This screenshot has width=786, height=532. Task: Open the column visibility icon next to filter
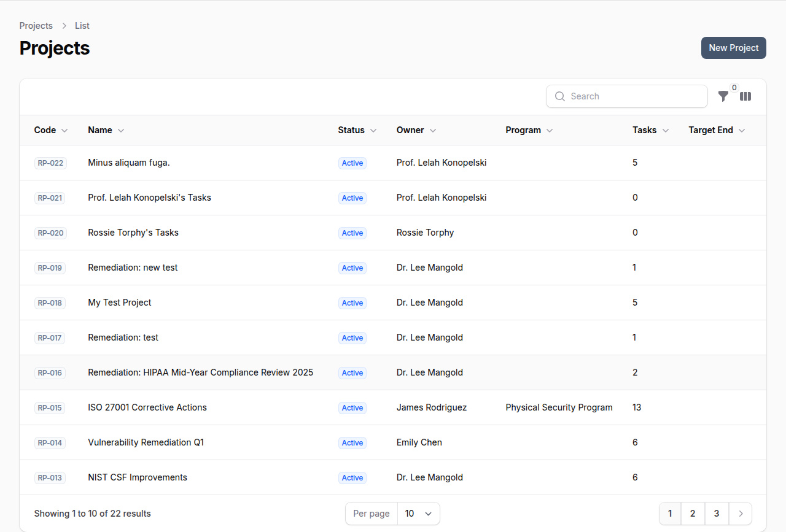tap(745, 96)
